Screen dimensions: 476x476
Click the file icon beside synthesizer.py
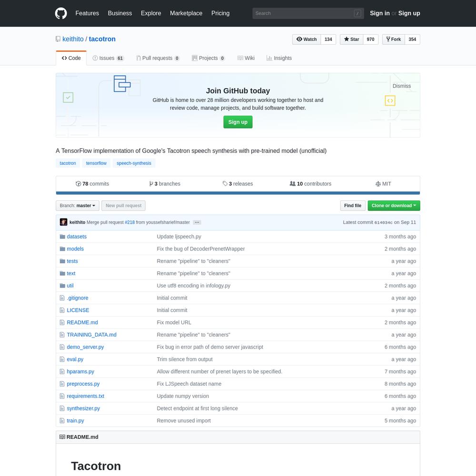coord(62,408)
